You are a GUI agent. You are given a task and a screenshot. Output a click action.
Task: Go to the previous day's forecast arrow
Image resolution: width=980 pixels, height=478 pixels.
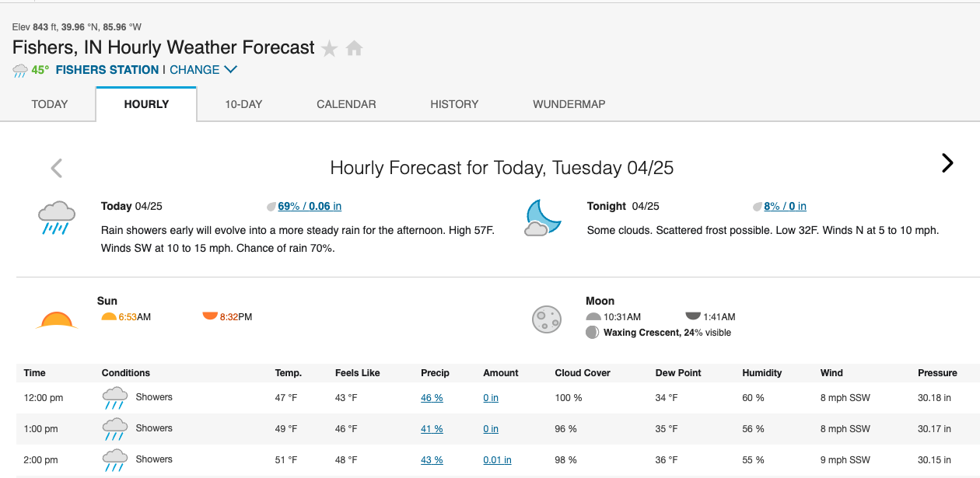tap(56, 168)
